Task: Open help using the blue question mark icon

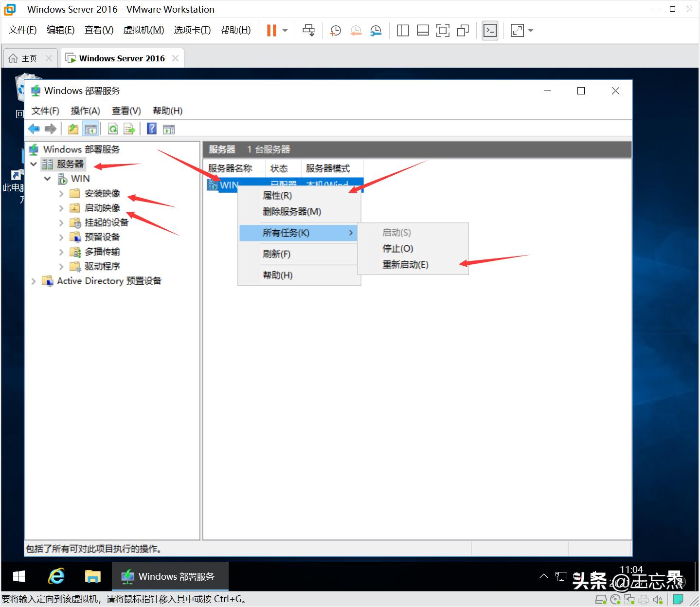Action: [x=151, y=128]
